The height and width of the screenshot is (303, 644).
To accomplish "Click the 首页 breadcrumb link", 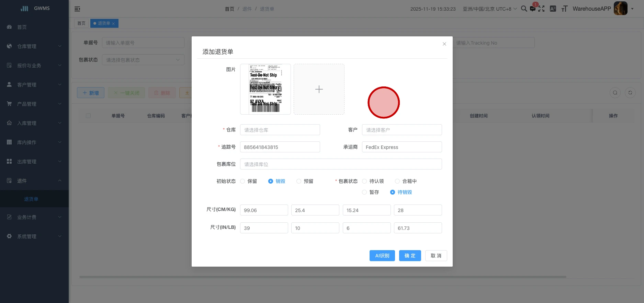I will click(229, 9).
